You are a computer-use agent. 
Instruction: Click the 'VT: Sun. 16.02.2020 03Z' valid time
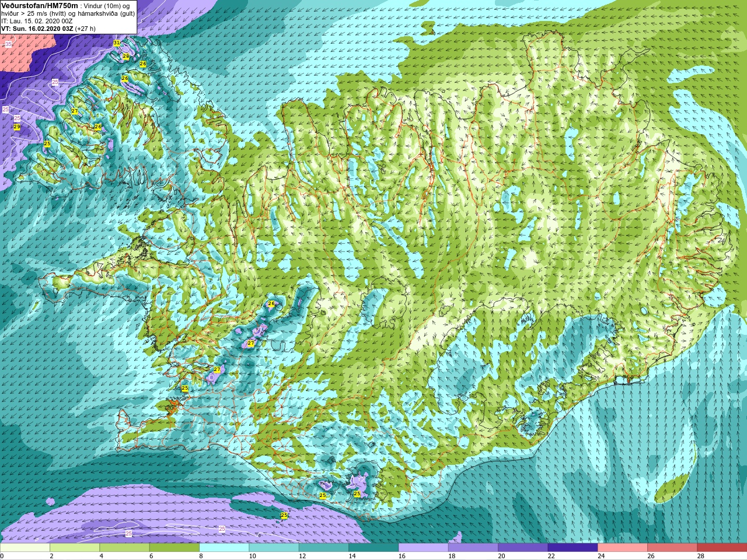37,29
